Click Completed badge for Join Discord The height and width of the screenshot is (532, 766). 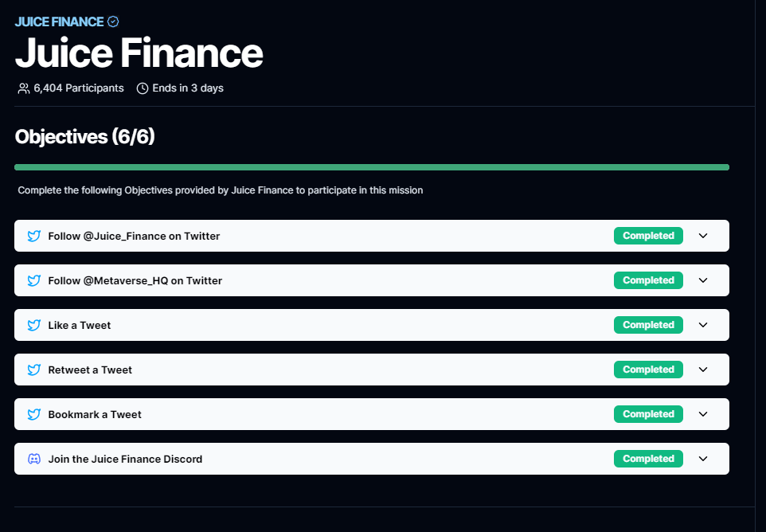coord(648,459)
